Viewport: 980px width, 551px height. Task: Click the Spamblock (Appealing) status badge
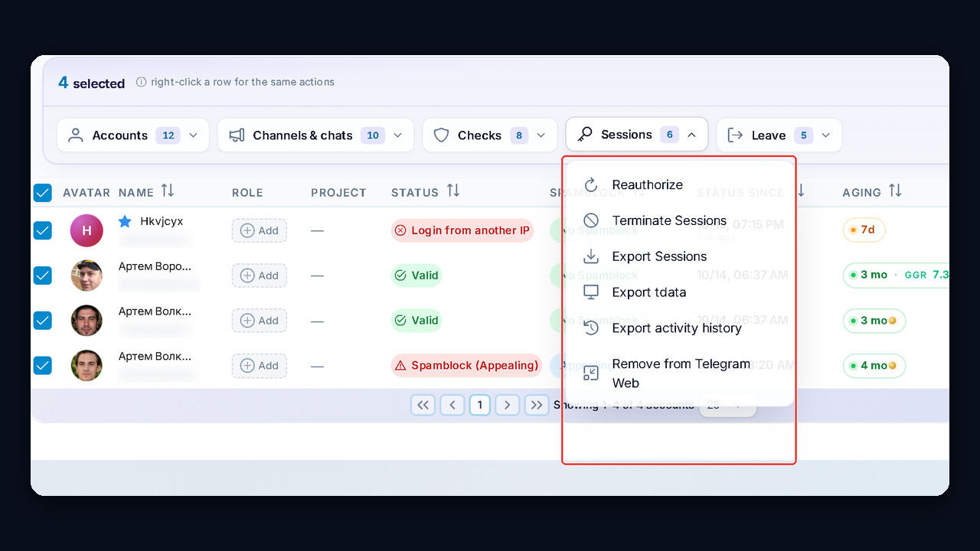466,366
